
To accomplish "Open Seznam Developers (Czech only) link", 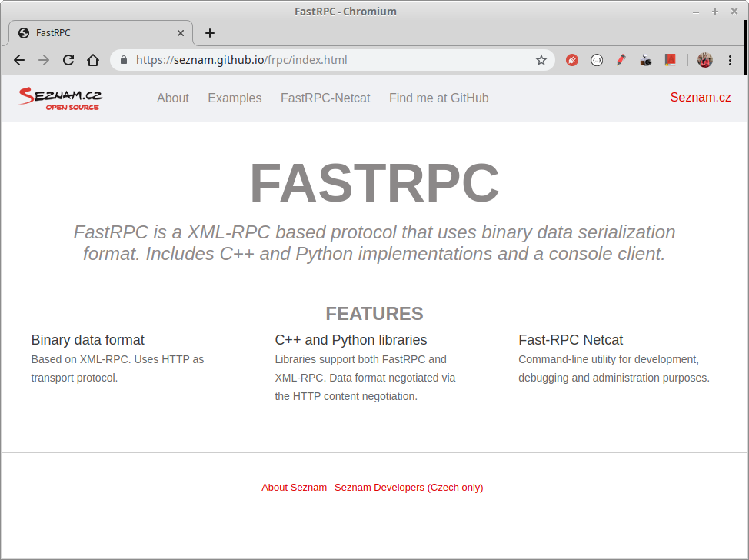I will 409,488.
